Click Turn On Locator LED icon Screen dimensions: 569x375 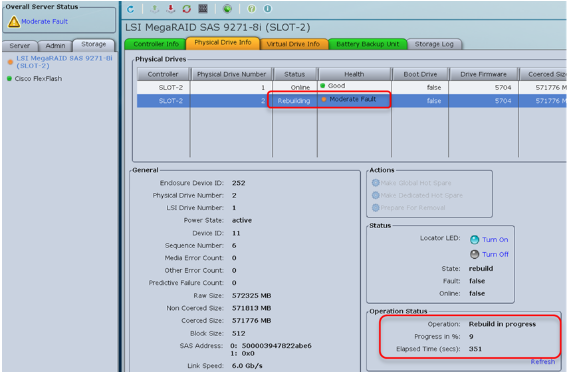point(475,240)
